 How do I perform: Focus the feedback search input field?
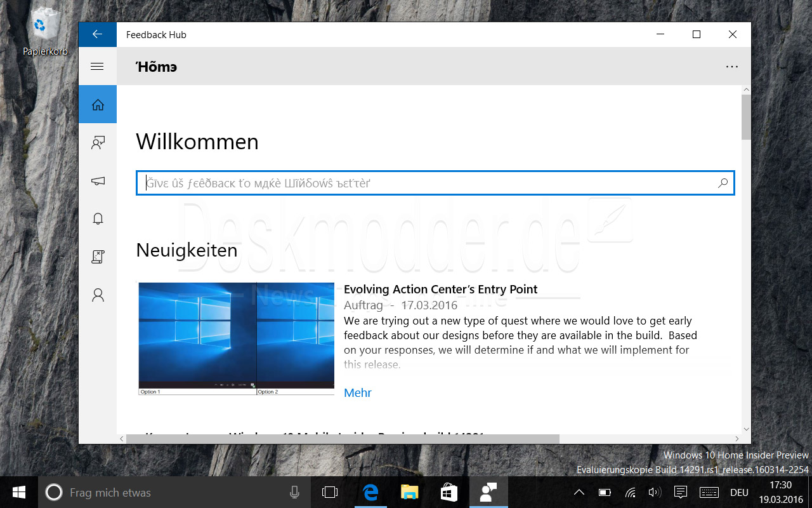[x=435, y=183]
